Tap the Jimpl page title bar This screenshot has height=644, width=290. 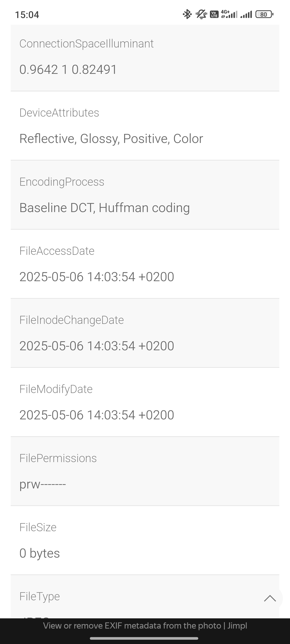pos(145,626)
